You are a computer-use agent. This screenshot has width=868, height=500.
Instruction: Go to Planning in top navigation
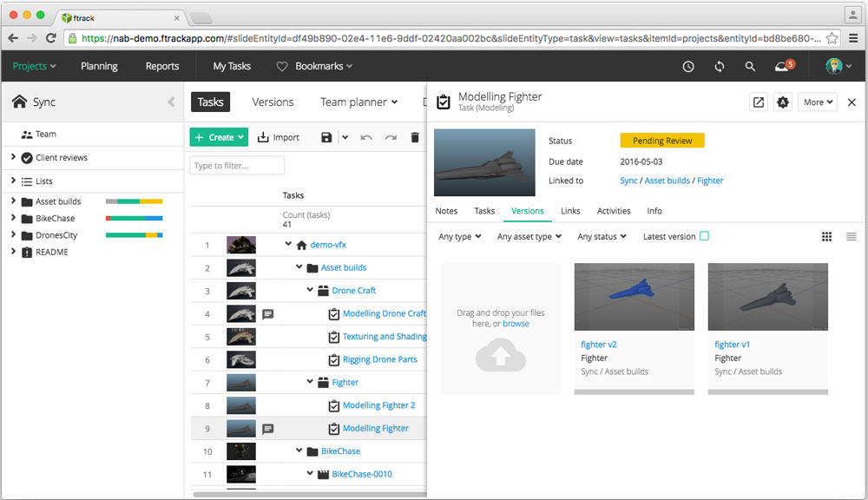[x=99, y=66]
